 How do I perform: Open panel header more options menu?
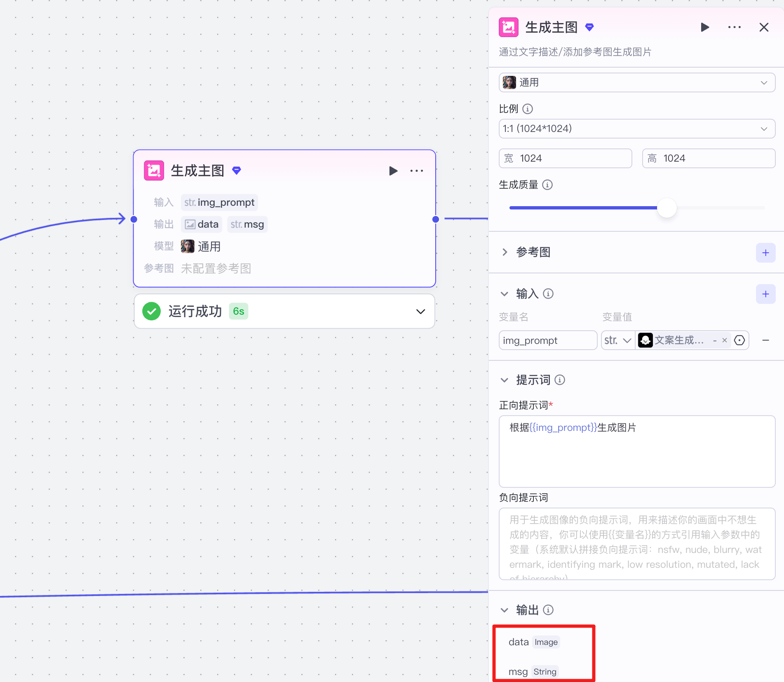(x=735, y=27)
